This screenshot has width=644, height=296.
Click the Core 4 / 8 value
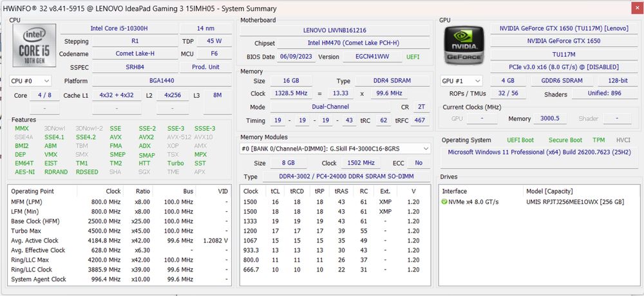coord(45,95)
